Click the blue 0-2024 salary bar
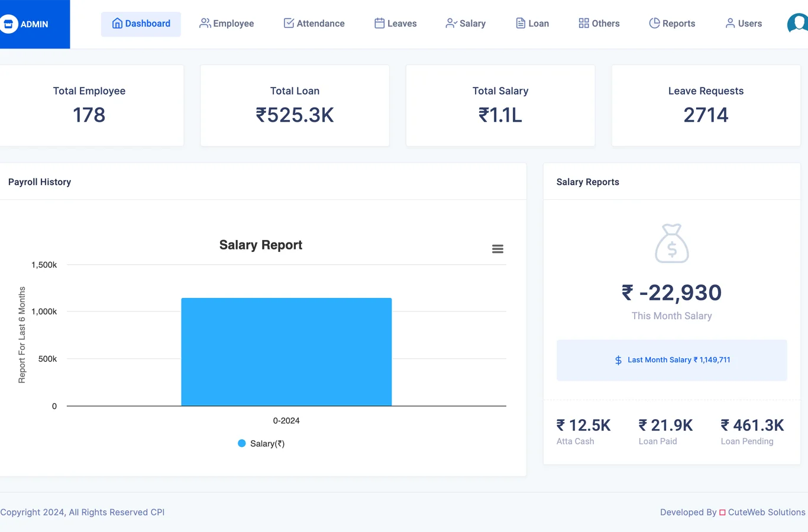The height and width of the screenshot is (532, 808). tap(286, 352)
